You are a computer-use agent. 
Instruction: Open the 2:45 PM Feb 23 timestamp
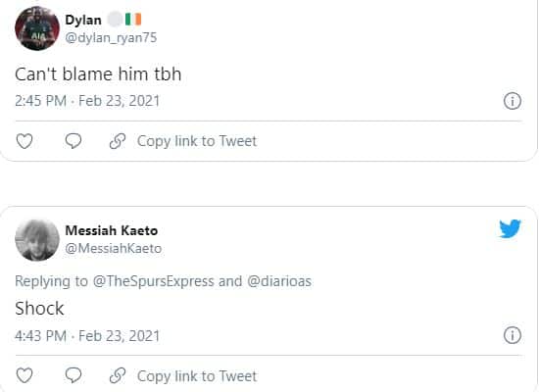click(87, 101)
